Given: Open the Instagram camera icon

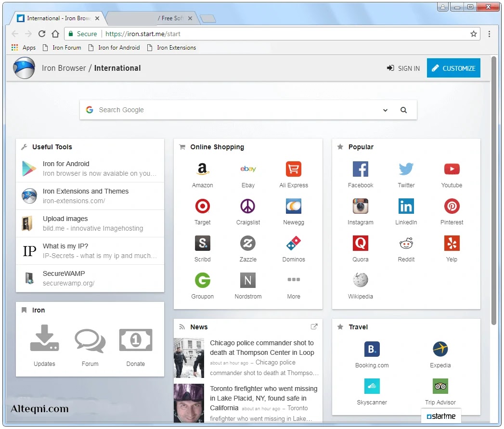Looking at the screenshot, I should pyautogui.click(x=361, y=206).
